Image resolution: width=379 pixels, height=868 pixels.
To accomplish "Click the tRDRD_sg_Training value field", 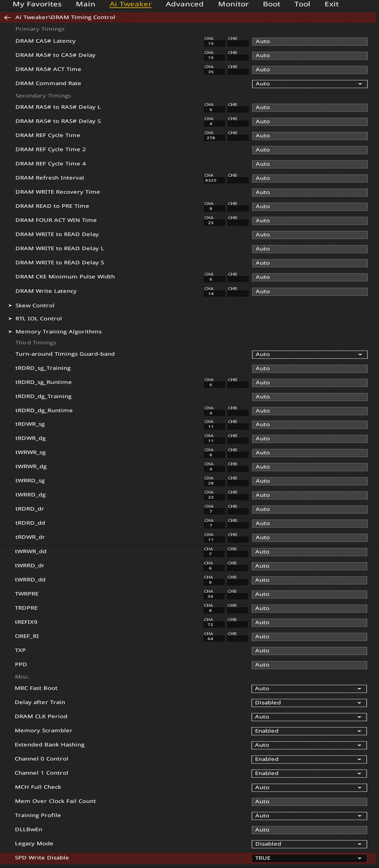I will [x=310, y=369].
